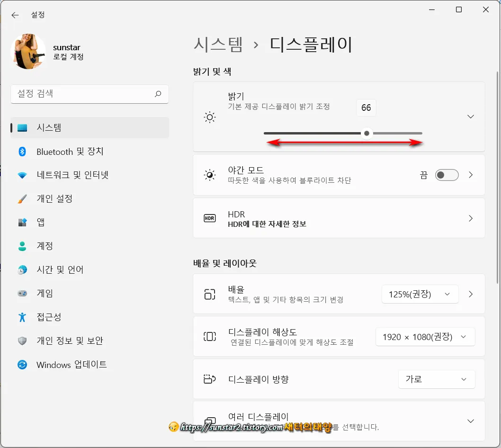Click the brightness sun icon
This screenshot has width=501, height=448.
pos(210,117)
